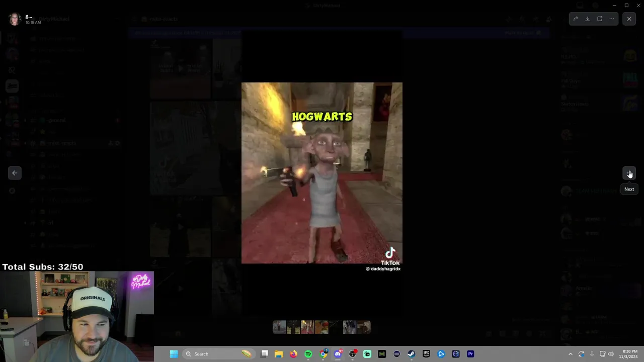Open the dark round striped taskbar app
Viewport: 644px width, 362px height.
tap(397, 354)
